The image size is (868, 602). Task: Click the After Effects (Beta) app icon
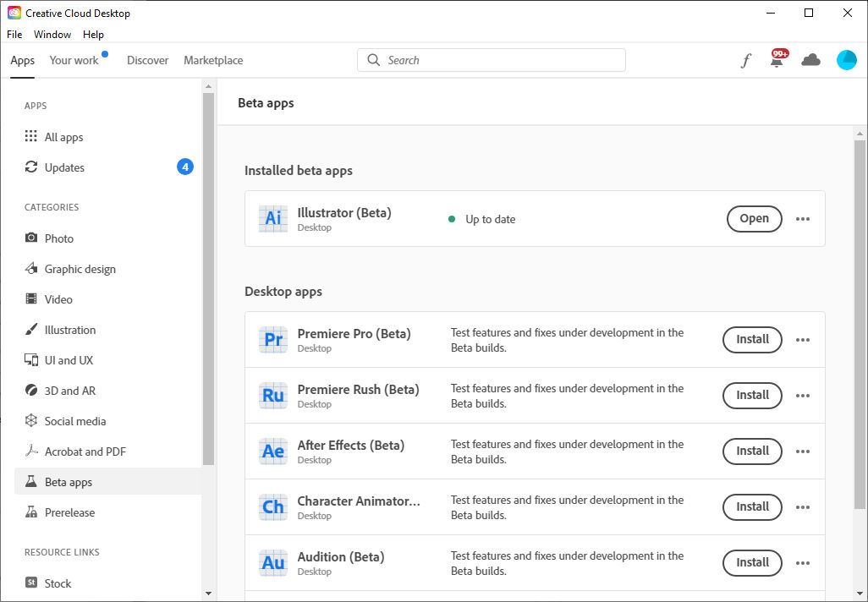click(273, 451)
